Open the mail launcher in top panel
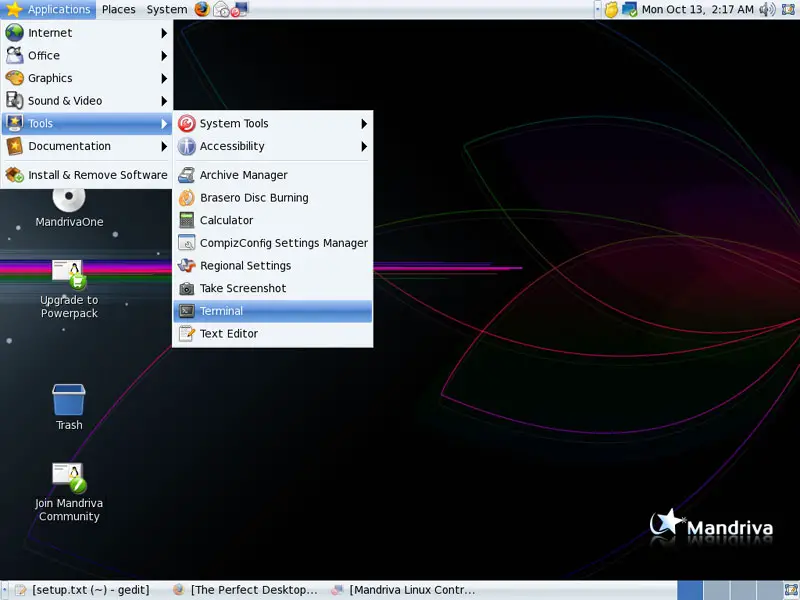This screenshot has width=800, height=600. point(221,9)
